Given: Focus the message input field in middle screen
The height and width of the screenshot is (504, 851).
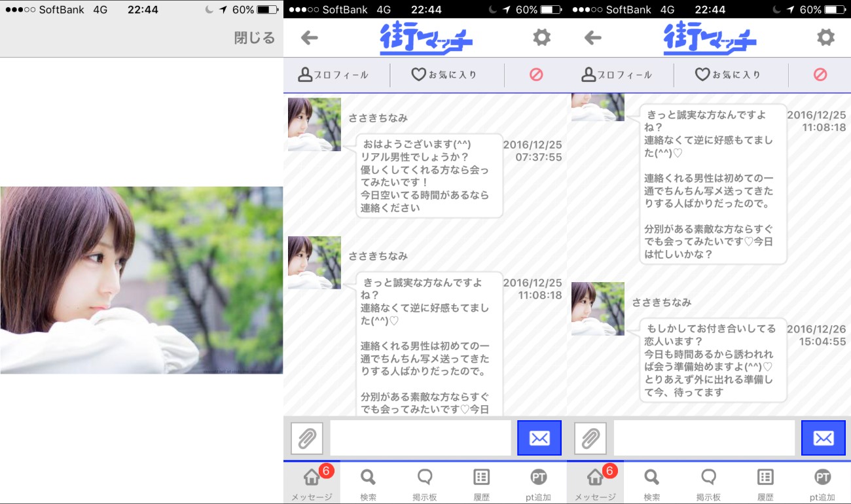Looking at the screenshot, I should tap(420, 438).
